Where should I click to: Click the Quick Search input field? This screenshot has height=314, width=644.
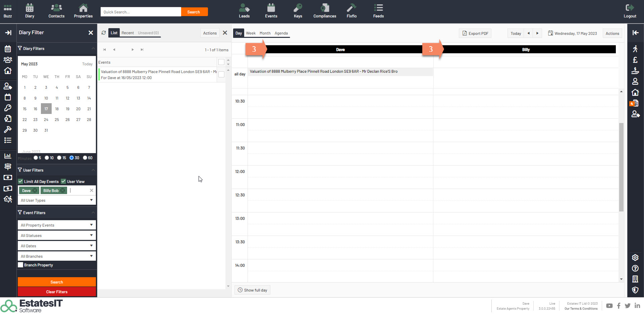141,12
